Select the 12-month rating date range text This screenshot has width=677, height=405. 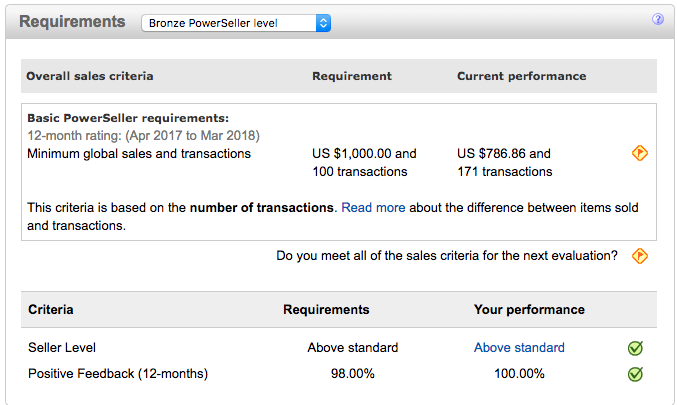click(x=143, y=135)
